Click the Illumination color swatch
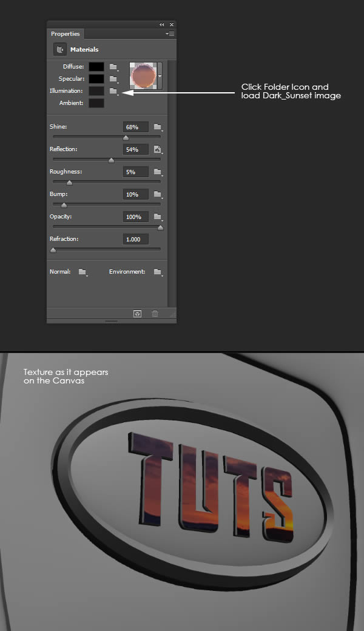 click(x=96, y=91)
